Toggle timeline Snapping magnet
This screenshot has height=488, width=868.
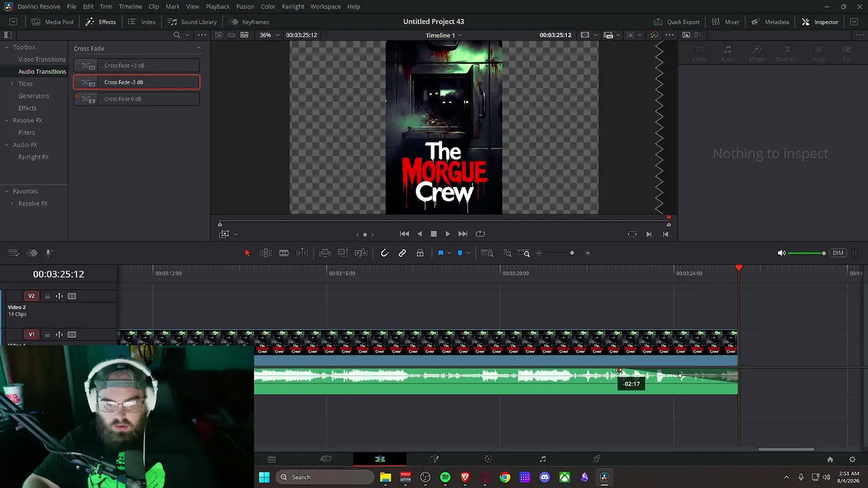coord(384,253)
